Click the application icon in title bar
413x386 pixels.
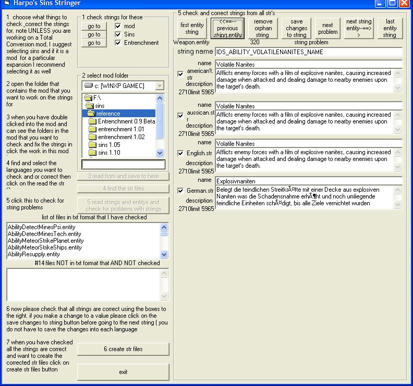(7, 3)
